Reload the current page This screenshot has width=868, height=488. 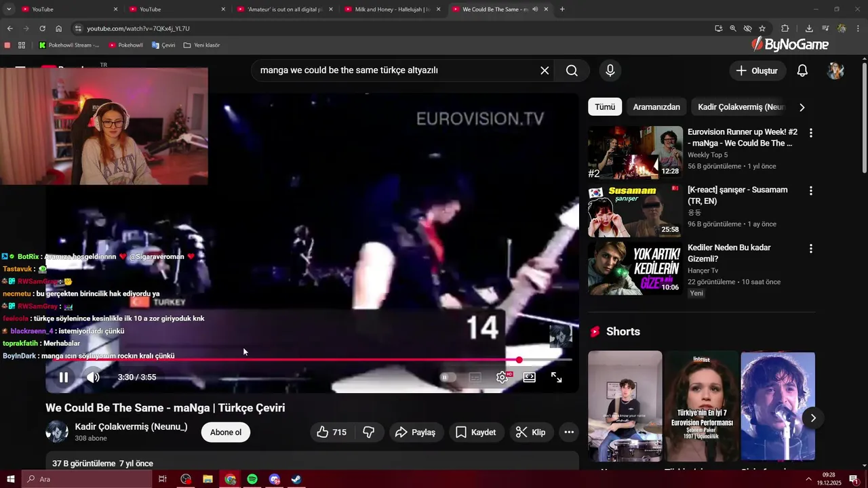[42, 28]
